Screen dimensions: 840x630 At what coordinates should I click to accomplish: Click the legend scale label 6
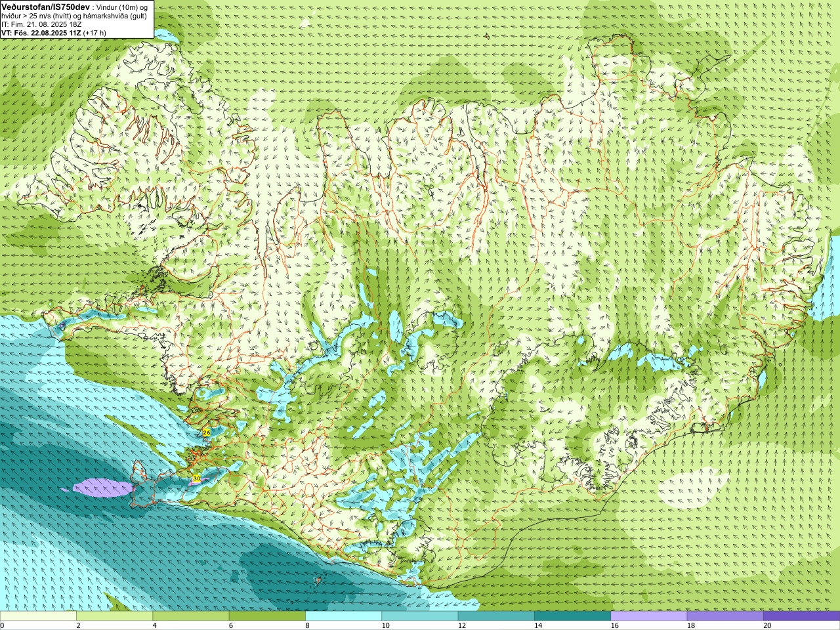[231, 625]
